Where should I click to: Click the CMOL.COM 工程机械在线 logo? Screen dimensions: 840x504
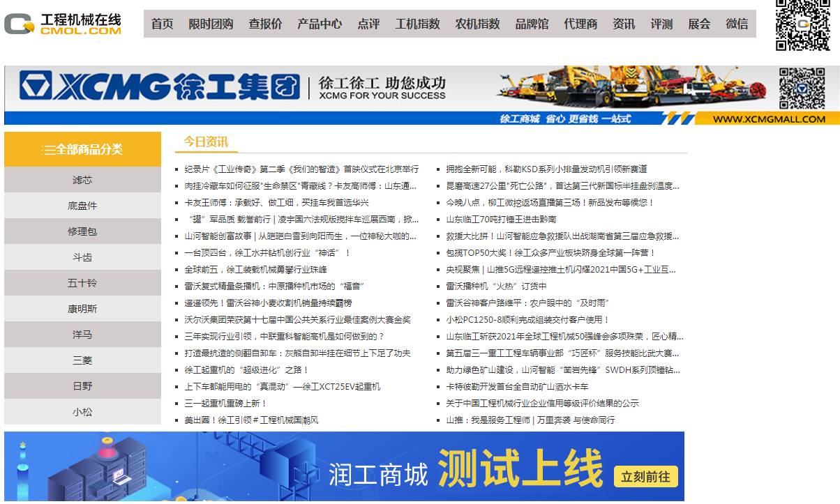[x=63, y=24]
